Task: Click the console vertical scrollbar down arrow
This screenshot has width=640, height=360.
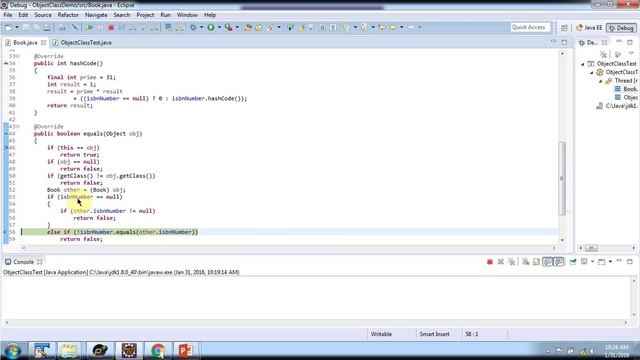Action: click(634, 315)
